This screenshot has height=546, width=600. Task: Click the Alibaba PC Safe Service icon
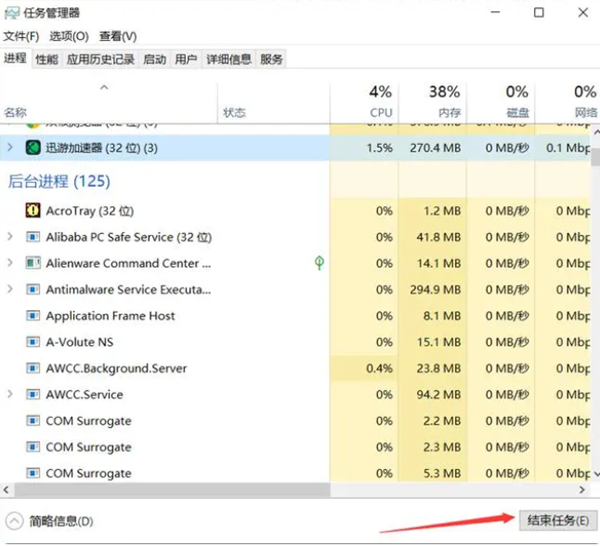(33, 237)
